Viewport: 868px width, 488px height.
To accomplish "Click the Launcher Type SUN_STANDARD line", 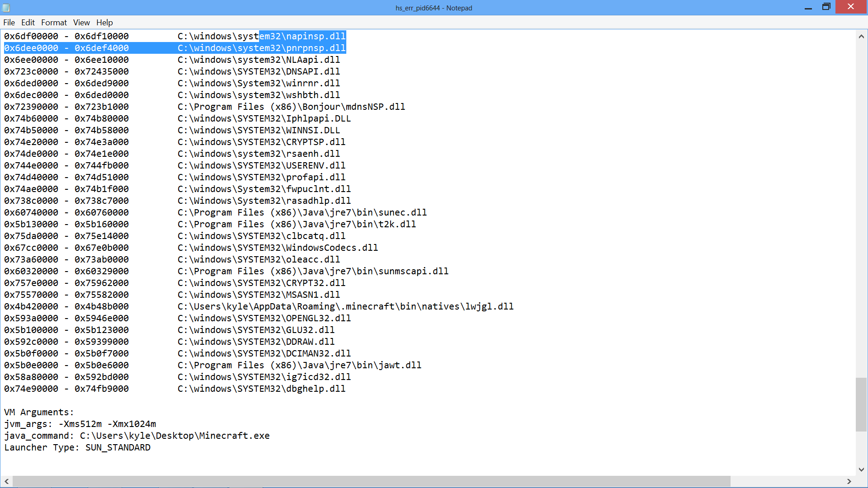I will click(x=77, y=448).
